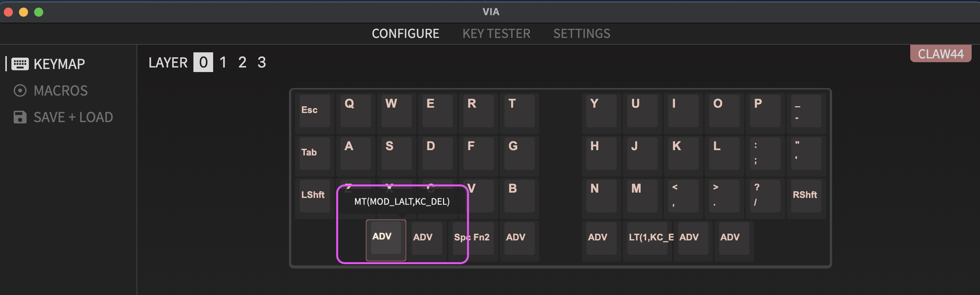
Task: Select the Q key on keymap
Action: pyautogui.click(x=355, y=111)
